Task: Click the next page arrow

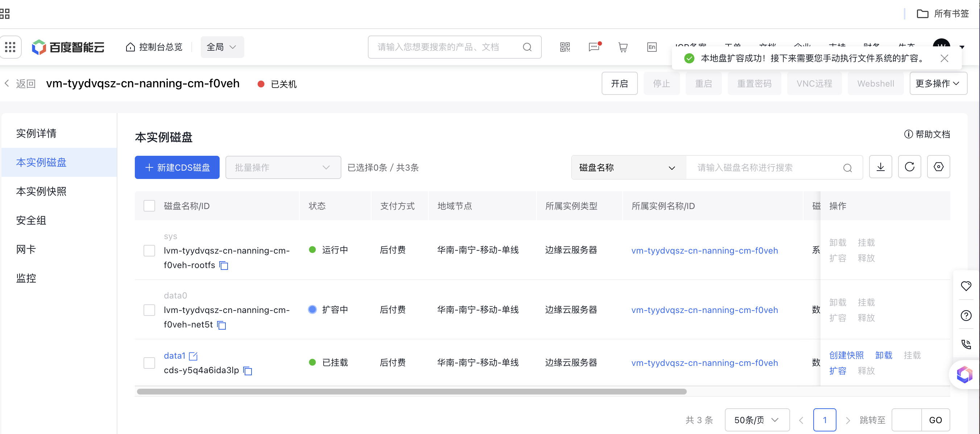Action: 848,420
